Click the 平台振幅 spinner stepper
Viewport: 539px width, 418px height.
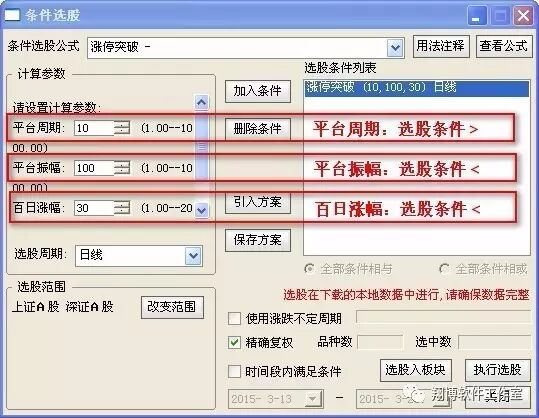[122, 168]
